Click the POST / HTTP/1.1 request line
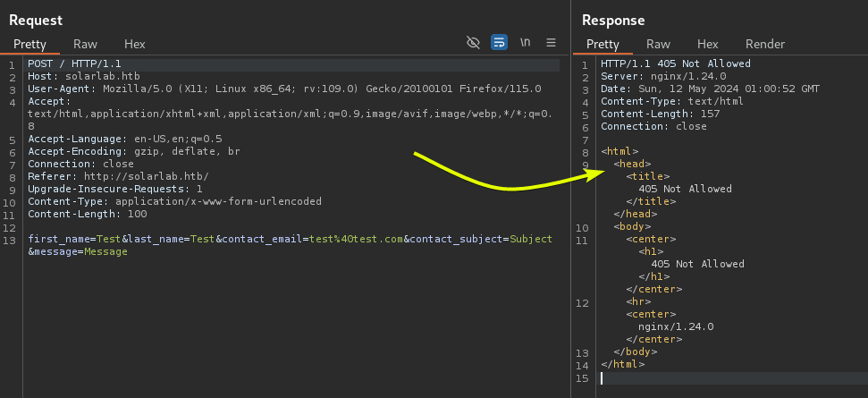 coord(72,64)
